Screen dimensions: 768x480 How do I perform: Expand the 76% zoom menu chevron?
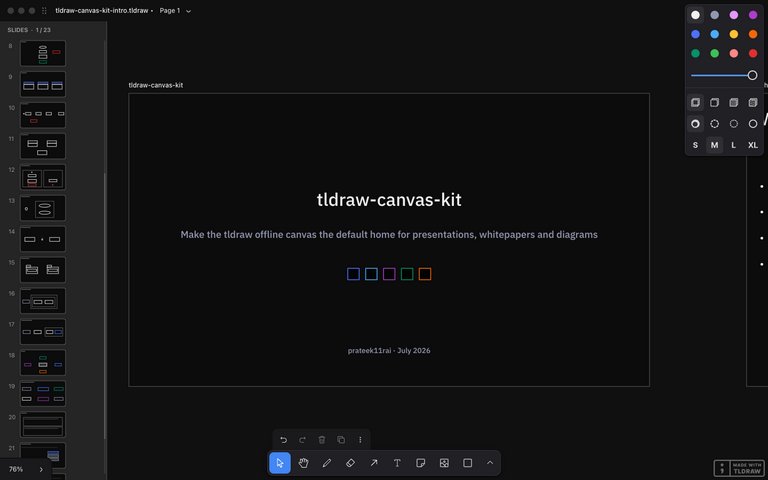[41, 469]
